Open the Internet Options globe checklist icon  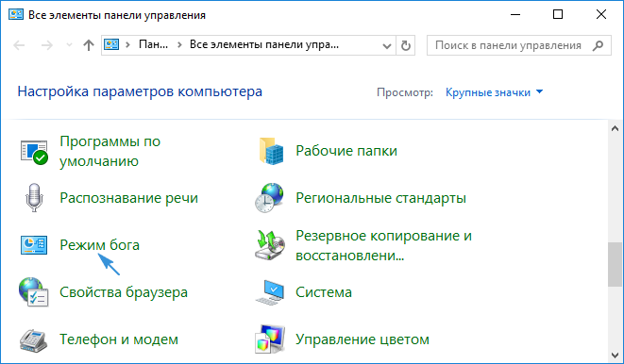(34, 292)
